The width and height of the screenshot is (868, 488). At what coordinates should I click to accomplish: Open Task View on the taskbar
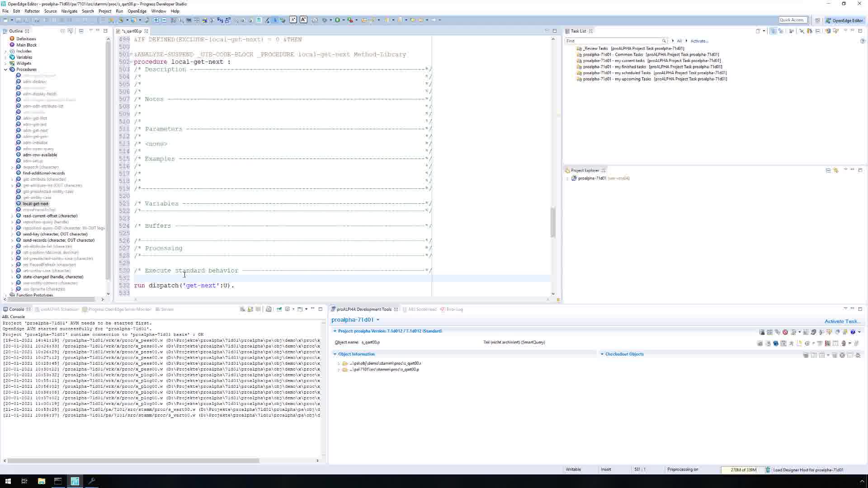pyautogui.click(x=24, y=481)
